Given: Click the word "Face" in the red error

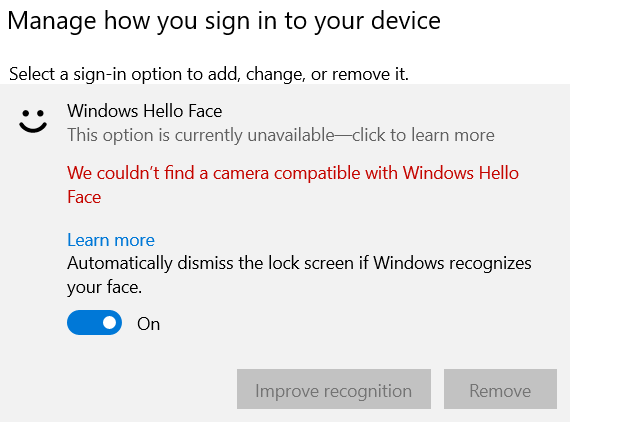Looking at the screenshot, I should tap(84, 197).
